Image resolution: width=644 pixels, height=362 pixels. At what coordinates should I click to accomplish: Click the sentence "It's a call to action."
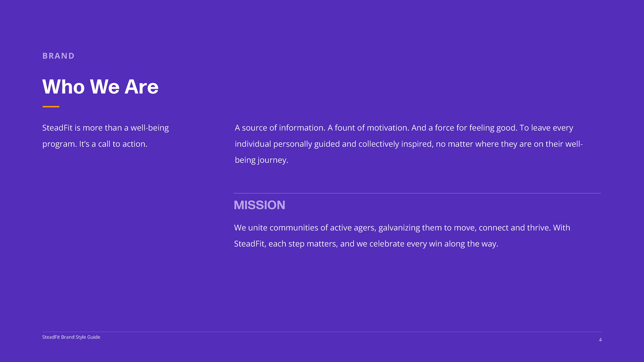click(x=113, y=144)
